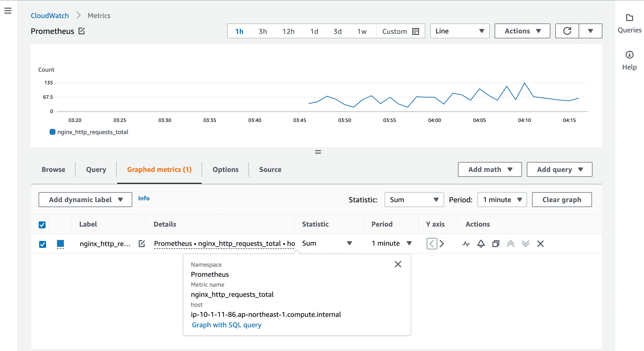Open the Line graph type dropdown

coord(459,31)
